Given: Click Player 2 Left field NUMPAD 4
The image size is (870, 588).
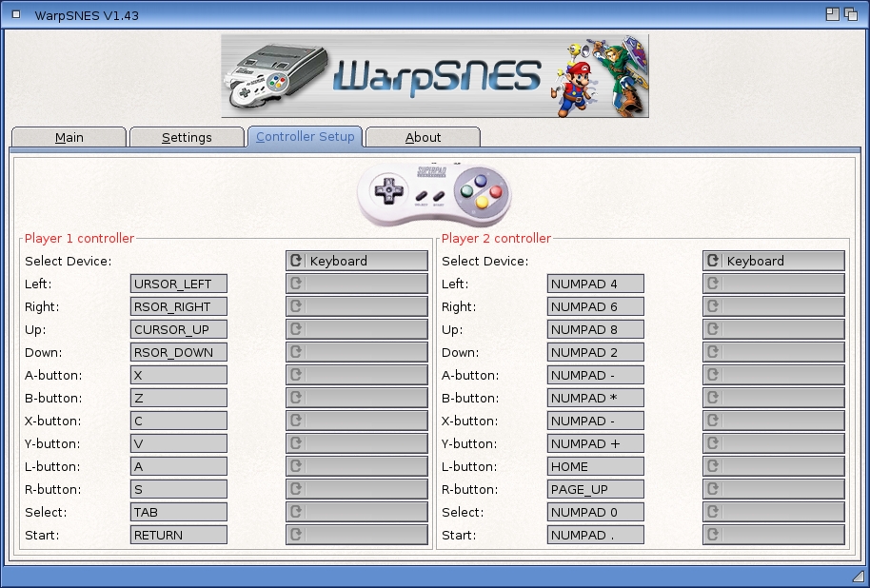Looking at the screenshot, I should 595,284.
